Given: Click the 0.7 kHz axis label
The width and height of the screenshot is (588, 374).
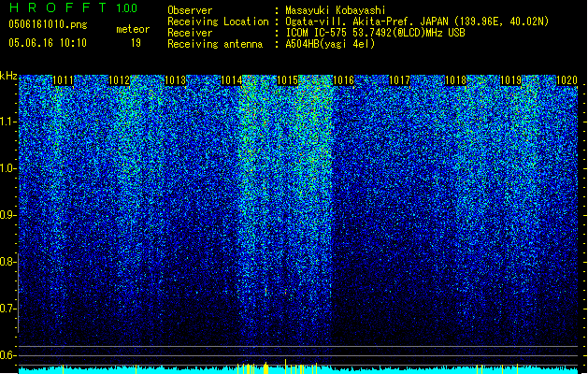Looking at the screenshot, I should (x=7, y=309).
